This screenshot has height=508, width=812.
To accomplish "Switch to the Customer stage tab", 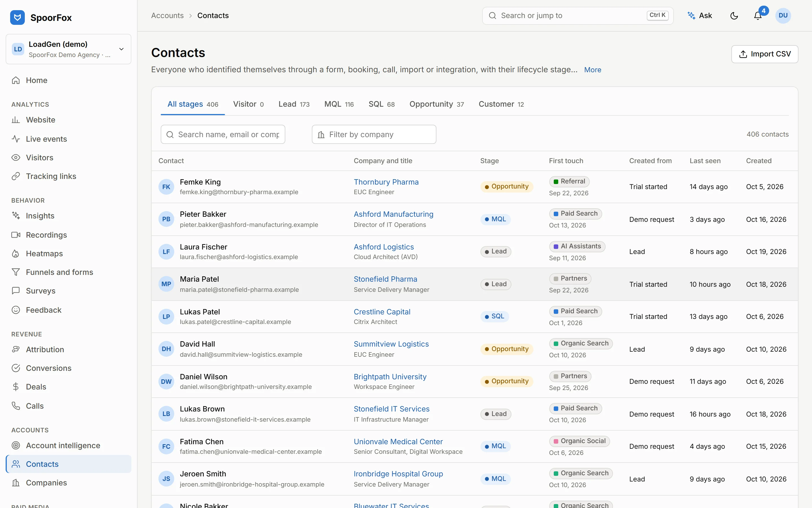I will tap(501, 104).
